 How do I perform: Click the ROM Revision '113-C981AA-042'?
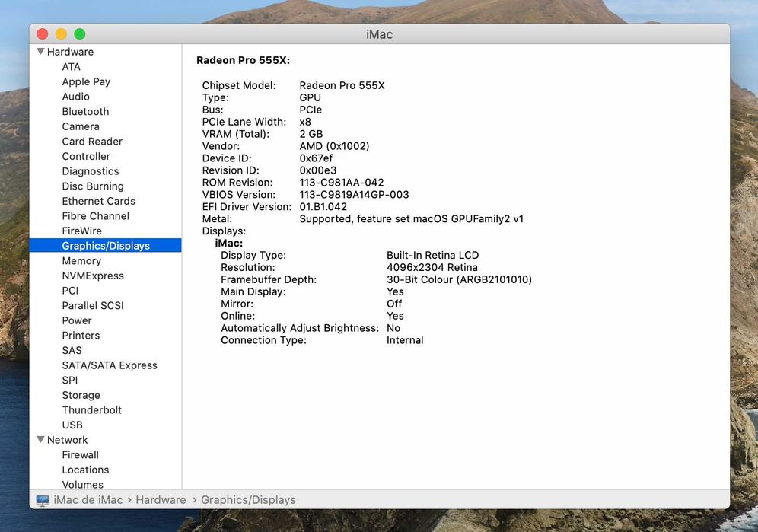pos(341,183)
